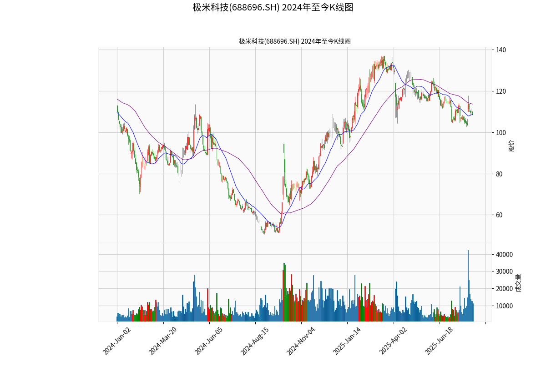Select the 80 price tick label

click(x=500, y=174)
